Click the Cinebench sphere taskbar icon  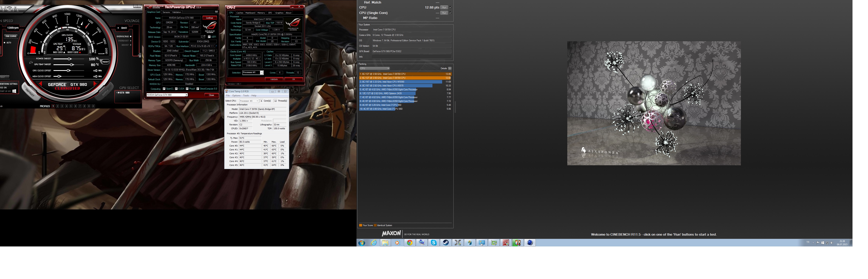click(x=530, y=243)
